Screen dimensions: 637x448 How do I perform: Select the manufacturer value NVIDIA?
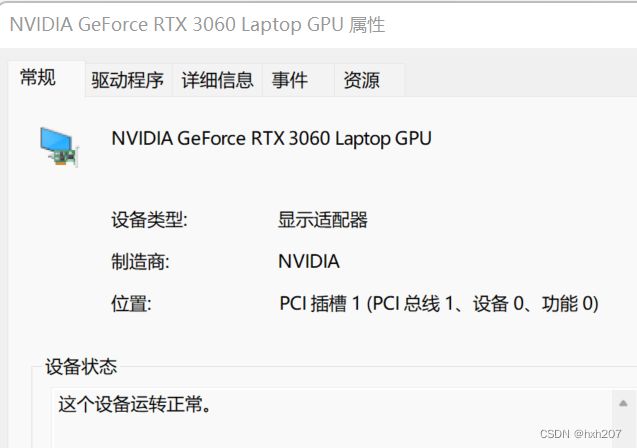[x=309, y=261]
